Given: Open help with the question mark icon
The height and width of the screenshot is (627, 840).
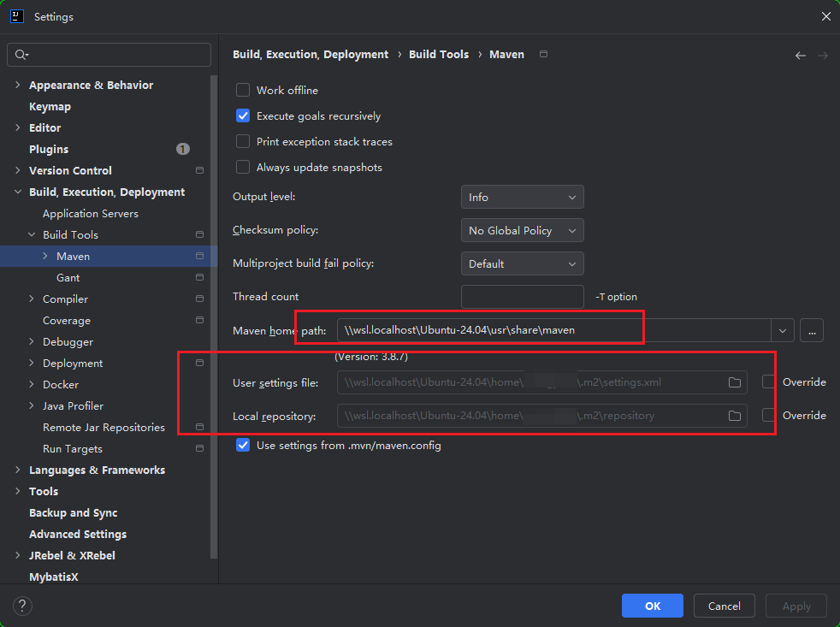Looking at the screenshot, I should coord(22,606).
